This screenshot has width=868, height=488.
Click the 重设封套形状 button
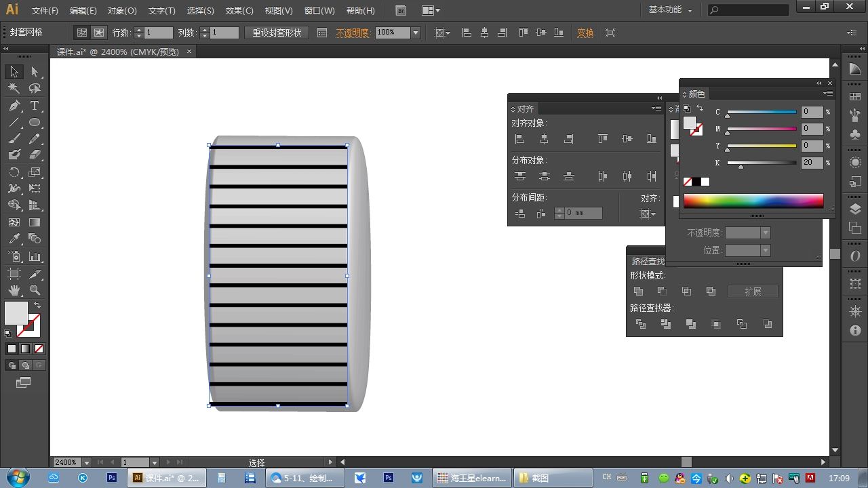277,33
